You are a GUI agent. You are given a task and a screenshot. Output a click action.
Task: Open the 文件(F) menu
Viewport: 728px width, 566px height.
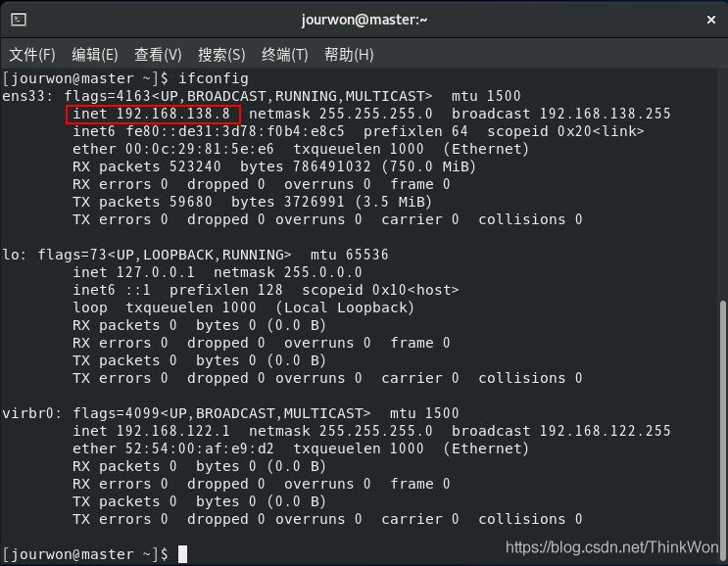(32, 55)
